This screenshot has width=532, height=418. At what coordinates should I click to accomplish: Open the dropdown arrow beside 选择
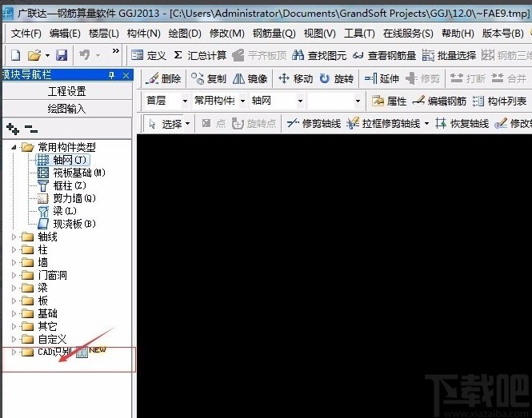188,124
